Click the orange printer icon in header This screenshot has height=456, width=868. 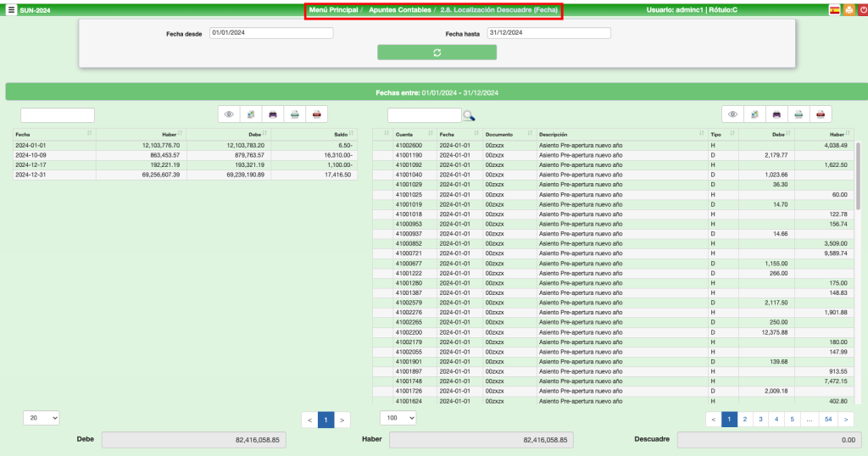click(848, 10)
